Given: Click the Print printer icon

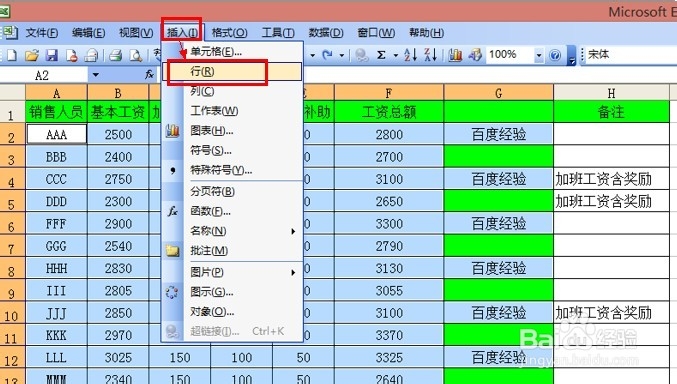Looking at the screenshot, I should point(115,55).
